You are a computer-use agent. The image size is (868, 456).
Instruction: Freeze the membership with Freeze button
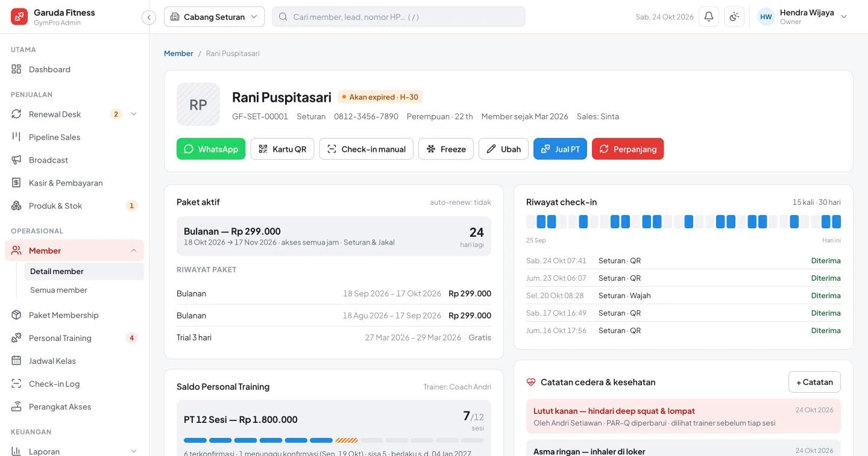pyautogui.click(x=446, y=149)
